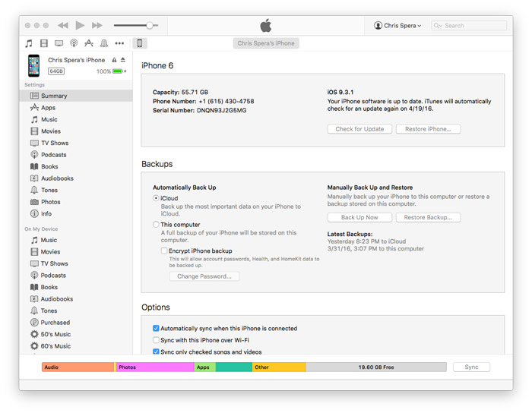Open Audiobooks under On My Device
The height and width of the screenshot is (413, 532).
pyautogui.click(x=76, y=299)
